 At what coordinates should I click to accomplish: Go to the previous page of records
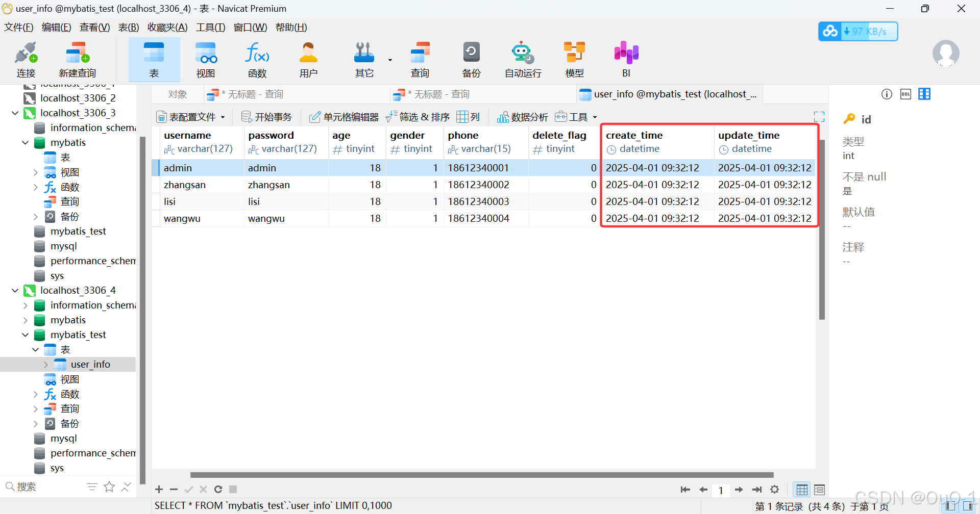(703, 490)
